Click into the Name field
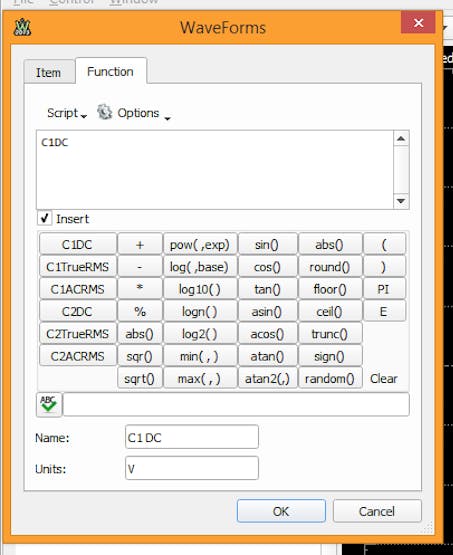Screen dimensions: 453x555 (192, 437)
